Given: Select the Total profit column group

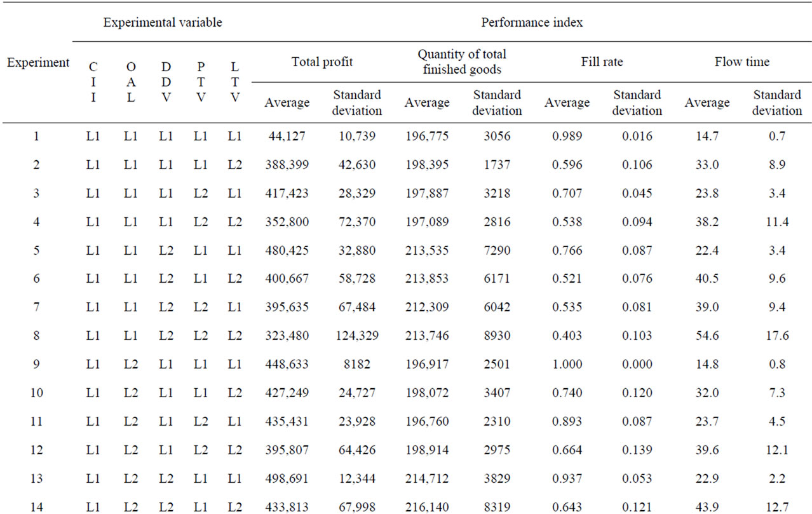Looking at the screenshot, I should (322, 62).
